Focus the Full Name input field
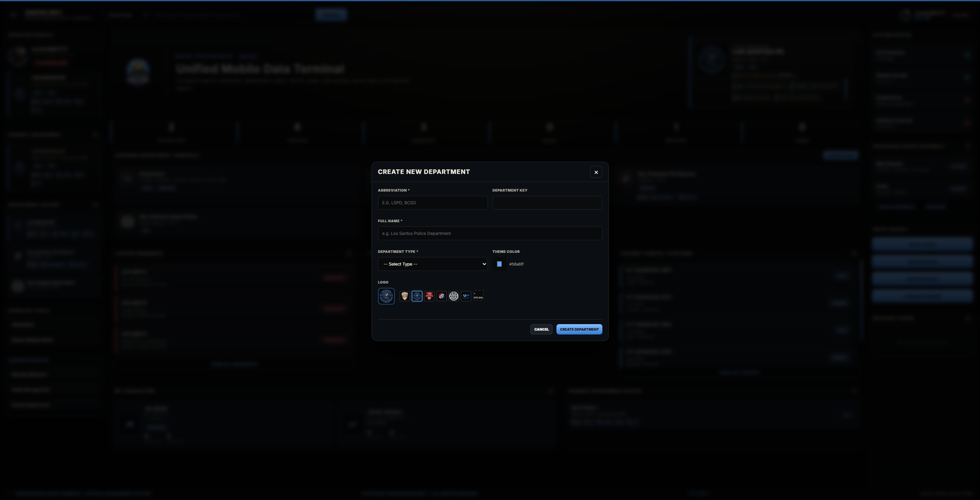 point(490,233)
